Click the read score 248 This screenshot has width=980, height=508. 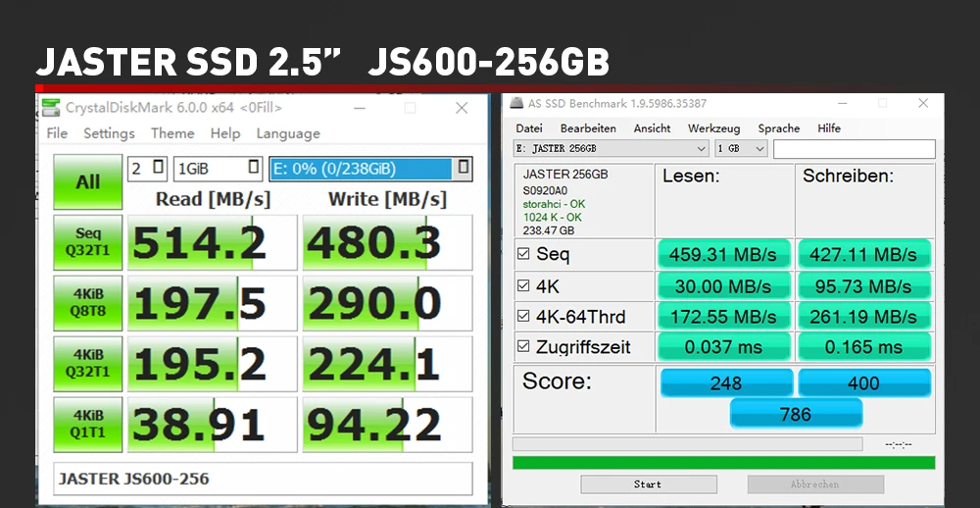pos(726,382)
